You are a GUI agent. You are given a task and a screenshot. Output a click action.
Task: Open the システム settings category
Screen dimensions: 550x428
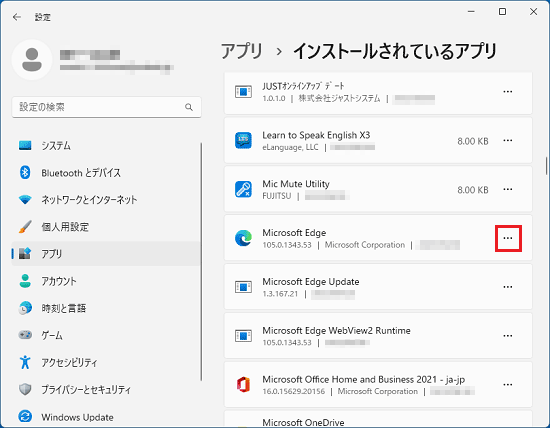tap(106, 145)
